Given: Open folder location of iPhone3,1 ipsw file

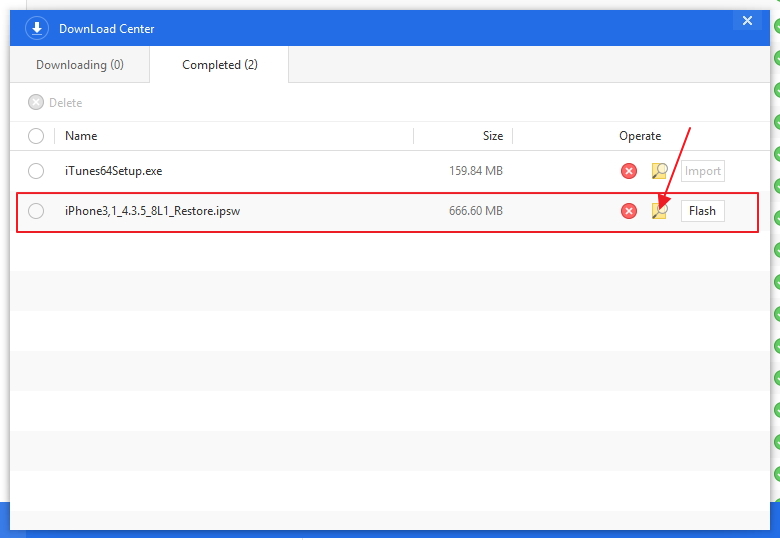Looking at the screenshot, I should pyautogui.click(x=659, y=211).
